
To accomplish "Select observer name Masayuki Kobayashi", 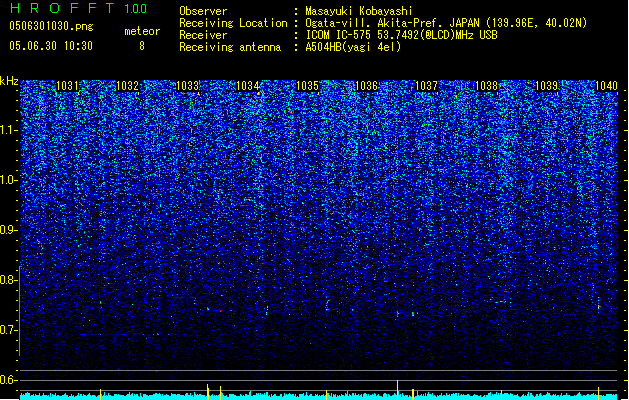I will pyautogui.click(x=358, y=11).
